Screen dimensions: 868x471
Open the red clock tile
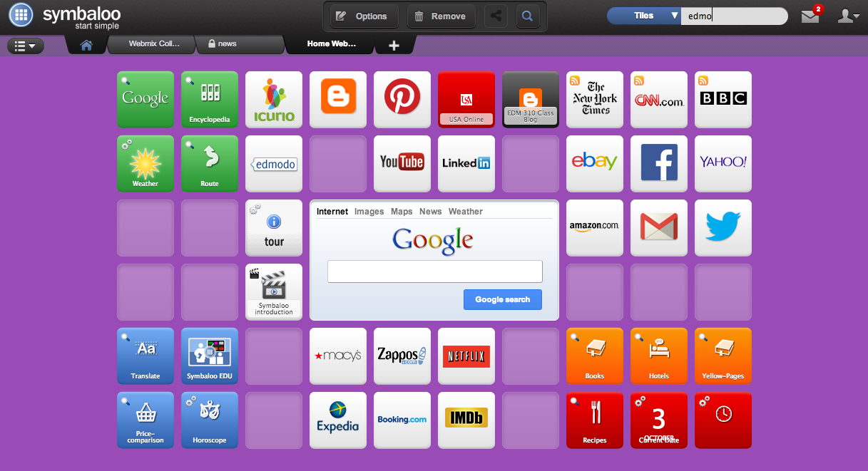723,420
